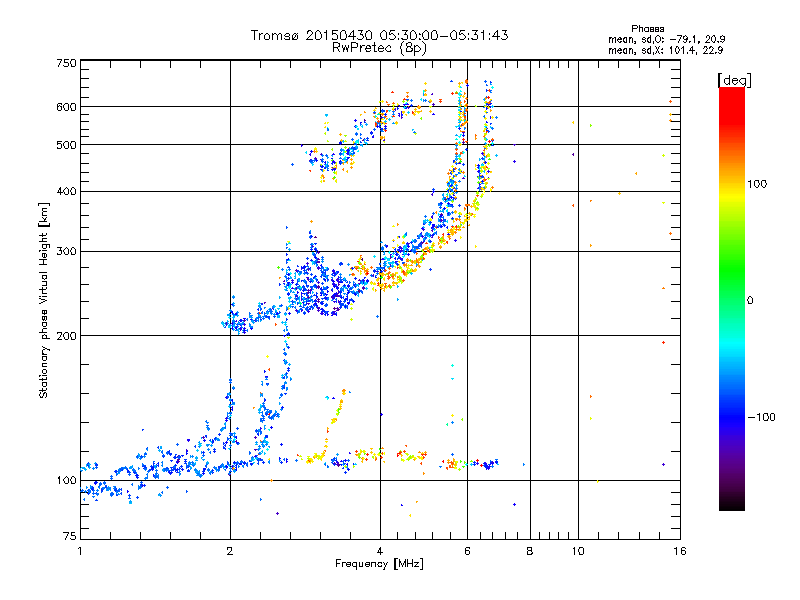The height and width of the screenshot is (600, 800).
Task: Click the x-axis tick label '2'
Action: (x=230, y=551)
